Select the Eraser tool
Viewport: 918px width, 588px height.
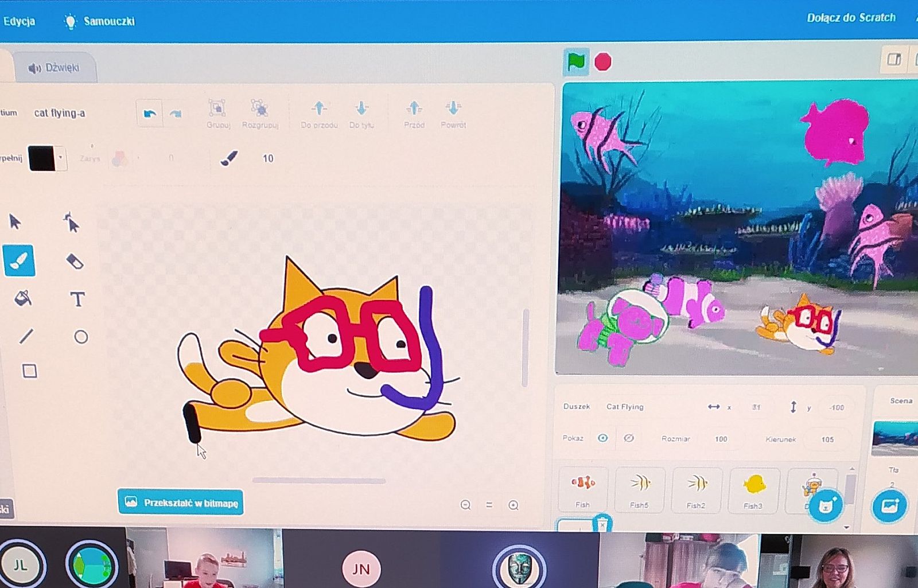click(x=75, y=262)
